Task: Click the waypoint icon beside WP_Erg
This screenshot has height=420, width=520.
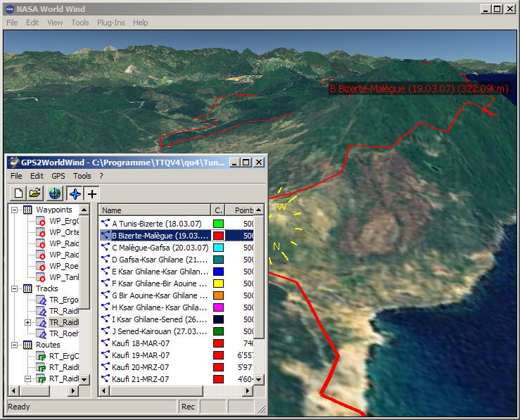Action: tap(40, 221)
